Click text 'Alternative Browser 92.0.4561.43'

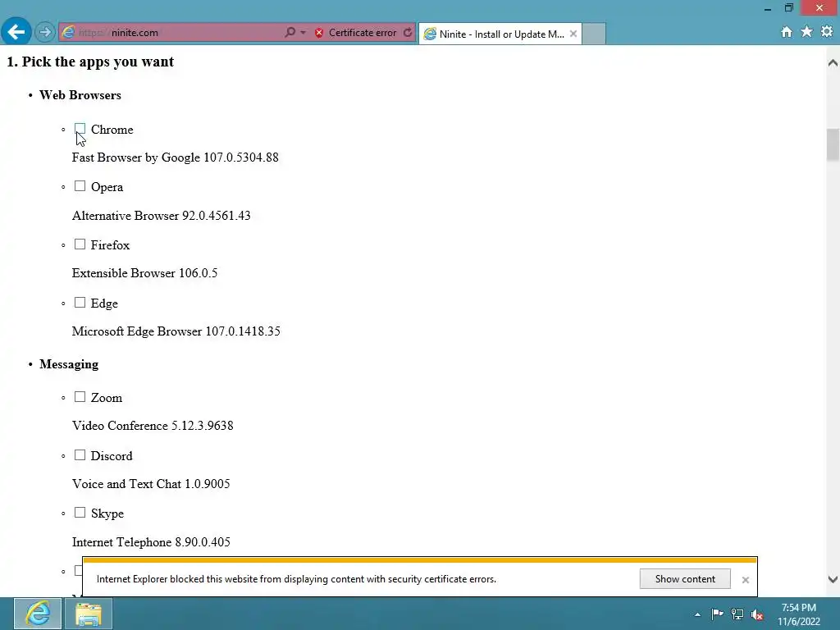pyautogui.click(x=162, y=216)
